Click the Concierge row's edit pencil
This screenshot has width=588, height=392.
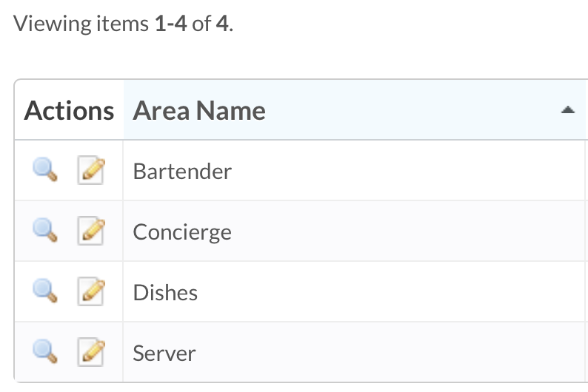(x=91, y=231)
